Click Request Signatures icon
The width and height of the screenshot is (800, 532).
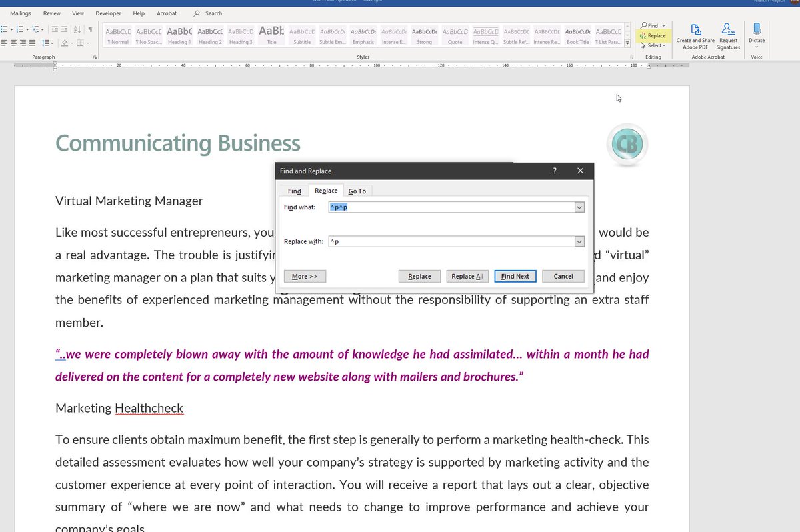point(728,37)
